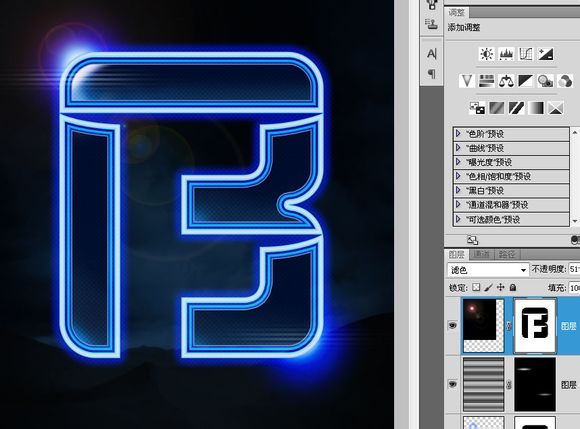Open the Paragraph panel (¶ icon)
This screenshot has height=429, width=580.
coord(432,73)
